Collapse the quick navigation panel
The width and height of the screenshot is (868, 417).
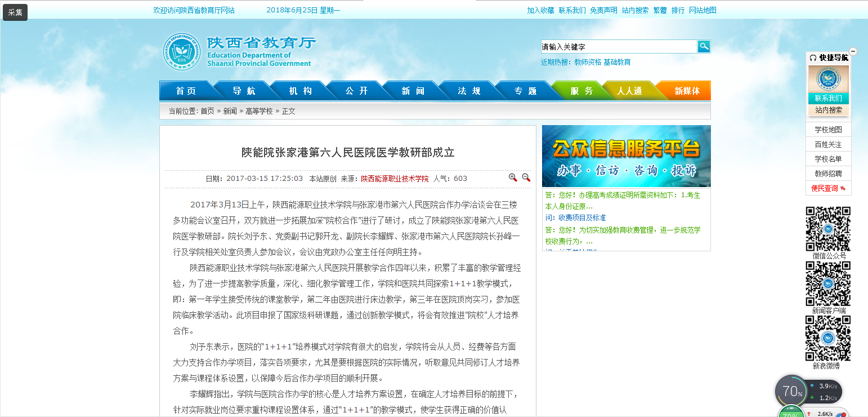coord(853,51)
